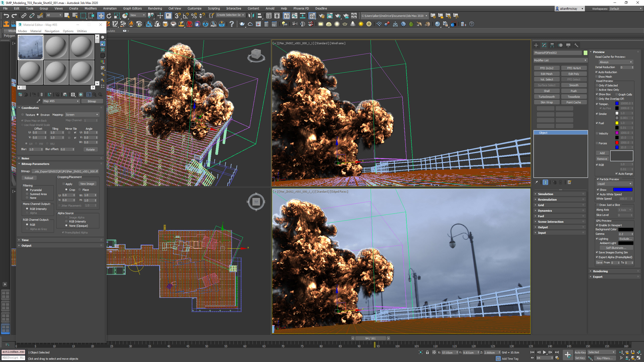Apply the TurboSmooth modifier button
Screen dimensions: 644x362
[x=547, y=97]
